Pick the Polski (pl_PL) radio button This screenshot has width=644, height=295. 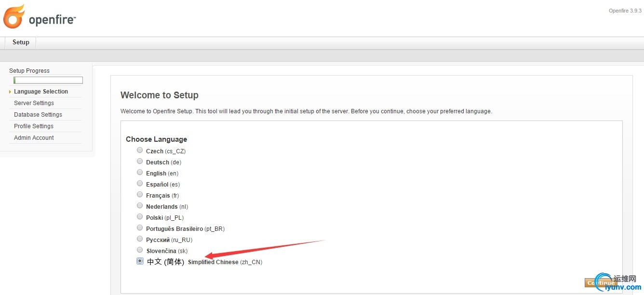point(140,217)
